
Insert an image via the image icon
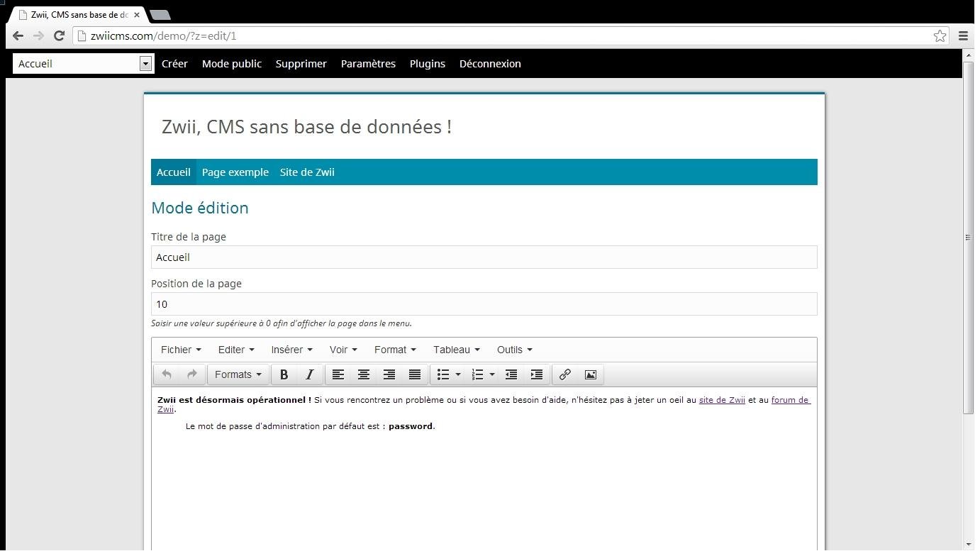[x=590, y=374]
